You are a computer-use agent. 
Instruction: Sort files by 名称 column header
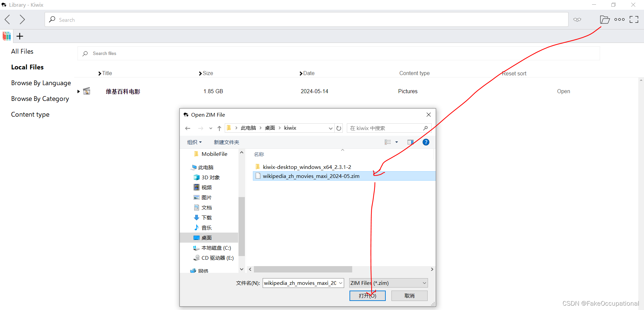click(x=259, y=154)
